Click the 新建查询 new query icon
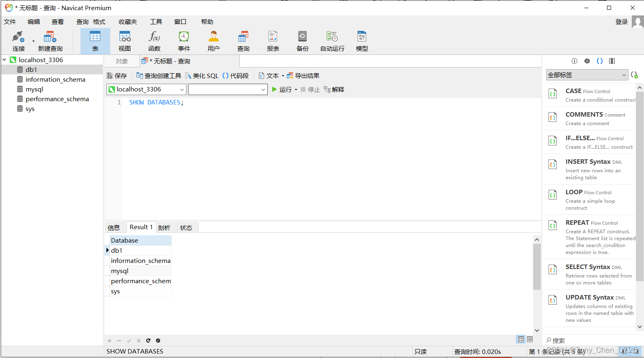Image resolution: width=644 pixels, height=358 pixels. [50, 41]
